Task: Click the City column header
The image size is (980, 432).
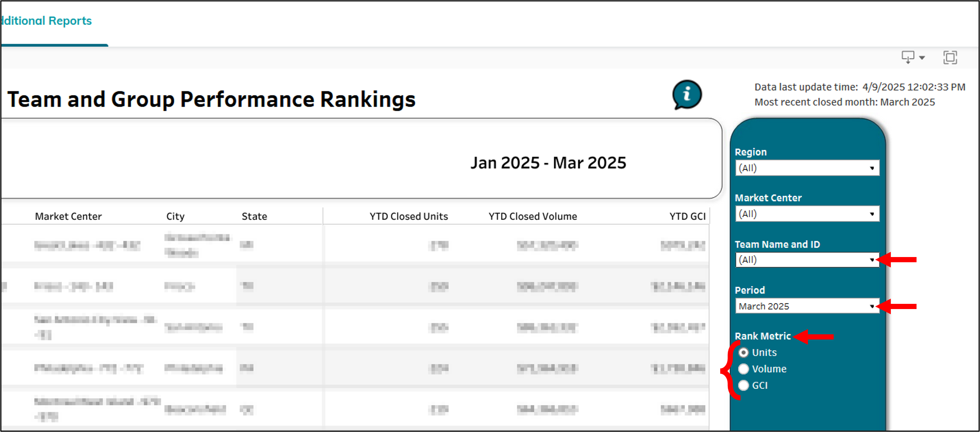Action: (x=175, y=216)
